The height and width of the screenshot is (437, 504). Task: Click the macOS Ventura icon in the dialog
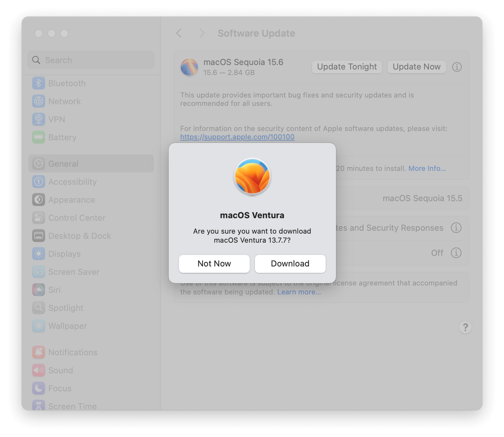click(252, 177)
